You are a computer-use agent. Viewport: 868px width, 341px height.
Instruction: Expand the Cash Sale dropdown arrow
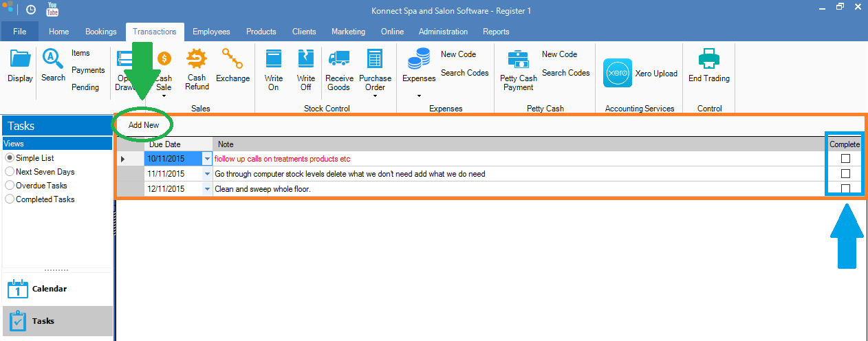click(164, 97)
